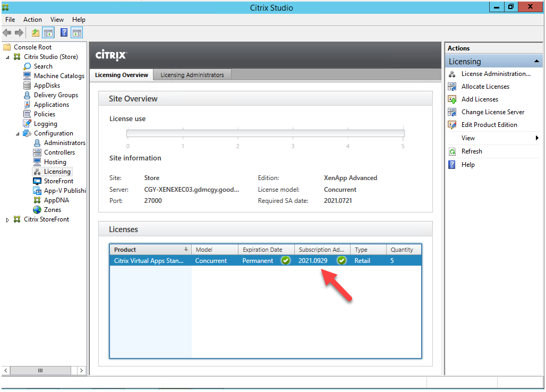The height and width of the screenshot is (392, 546).
Task: Toggle the Show/Hide Action Pane icon
Action: [x=77, y=33]
